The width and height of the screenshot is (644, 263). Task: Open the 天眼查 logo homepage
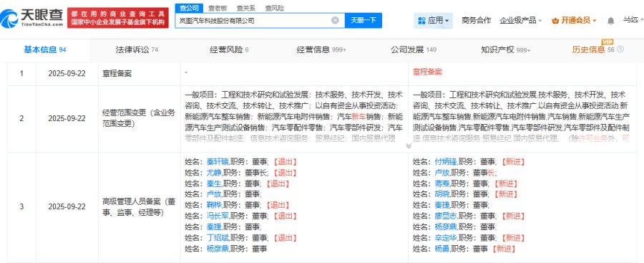coord(31,19)
